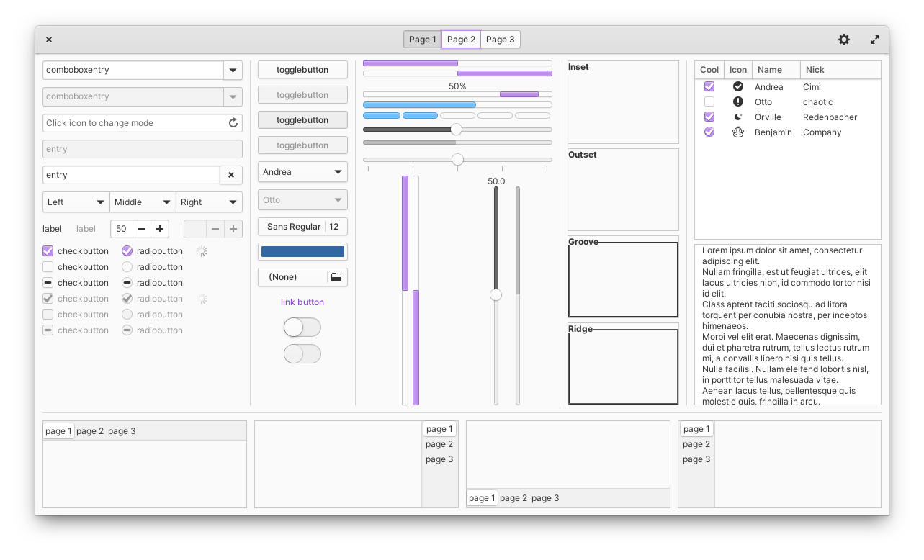Open the blue color chooser button
This screenshot has height=560, width=924.
coord(302,252)
